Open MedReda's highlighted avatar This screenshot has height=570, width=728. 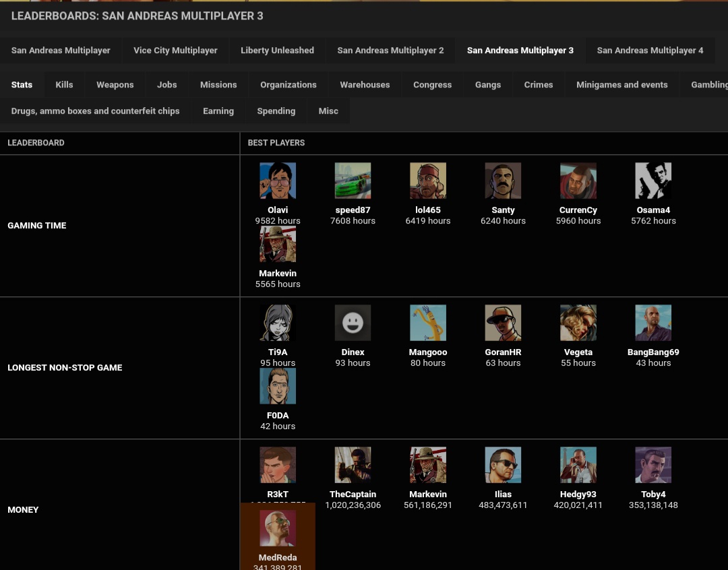pos(278,528)
